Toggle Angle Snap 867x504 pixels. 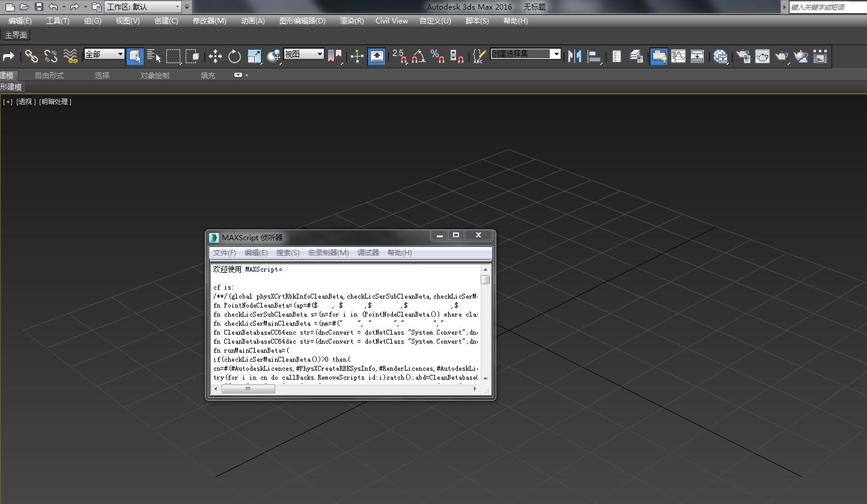click(419, 56)
